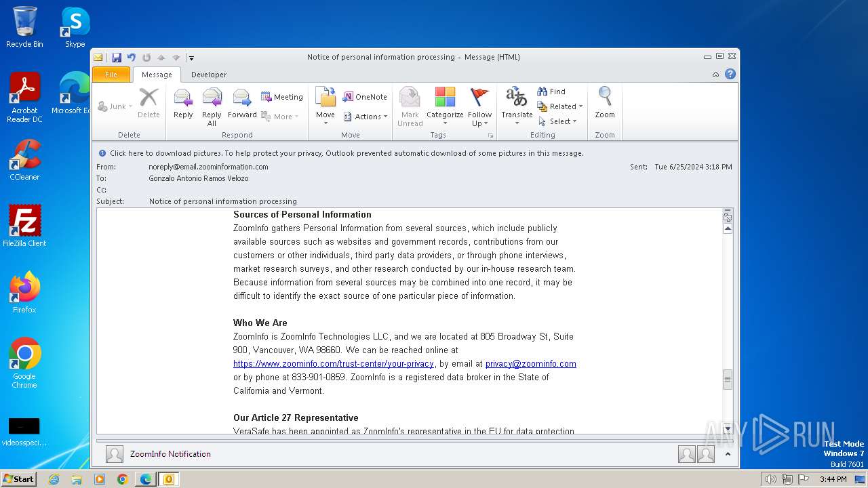Click info bar to download pictures
868x488 pixels.
point(347,153)
